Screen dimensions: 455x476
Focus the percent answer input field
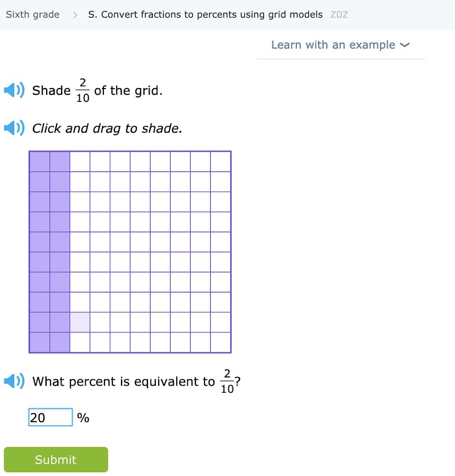tap(50, 417)
